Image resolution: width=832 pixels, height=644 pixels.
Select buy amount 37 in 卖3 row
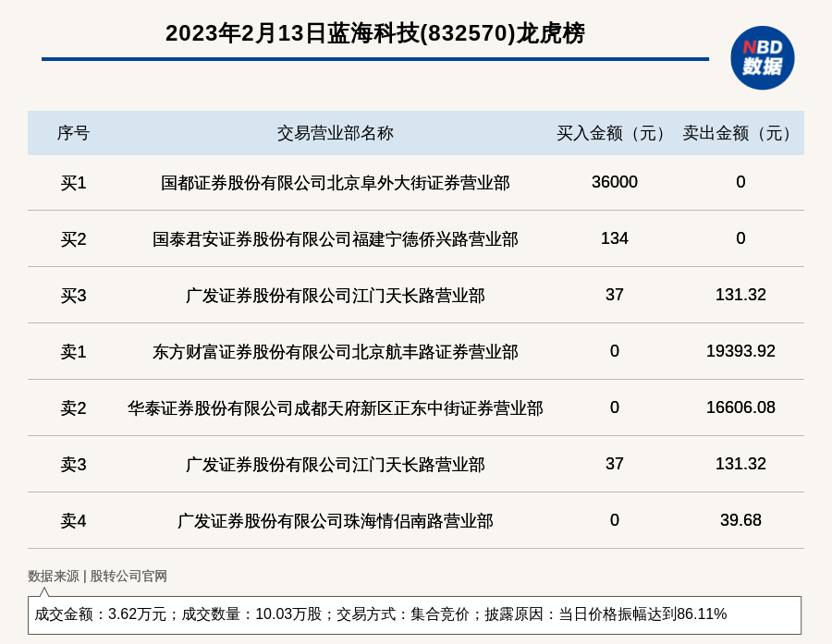(x=615, y=464)
